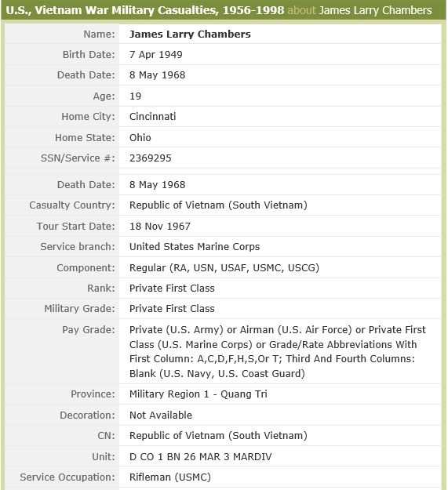
Task: Select the birth date 7 Apr 1949
Action: click(156, 55)
